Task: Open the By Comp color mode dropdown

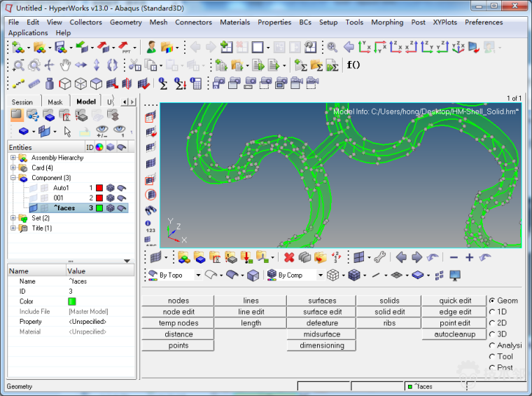Action: (x=321, y=275)
